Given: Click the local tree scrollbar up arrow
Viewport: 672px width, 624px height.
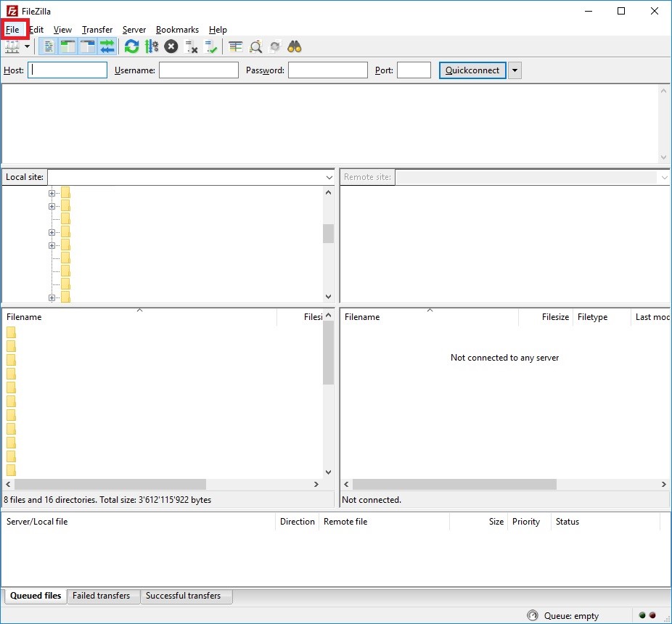Looking at the screenshot, I should (x=328, y=192).
